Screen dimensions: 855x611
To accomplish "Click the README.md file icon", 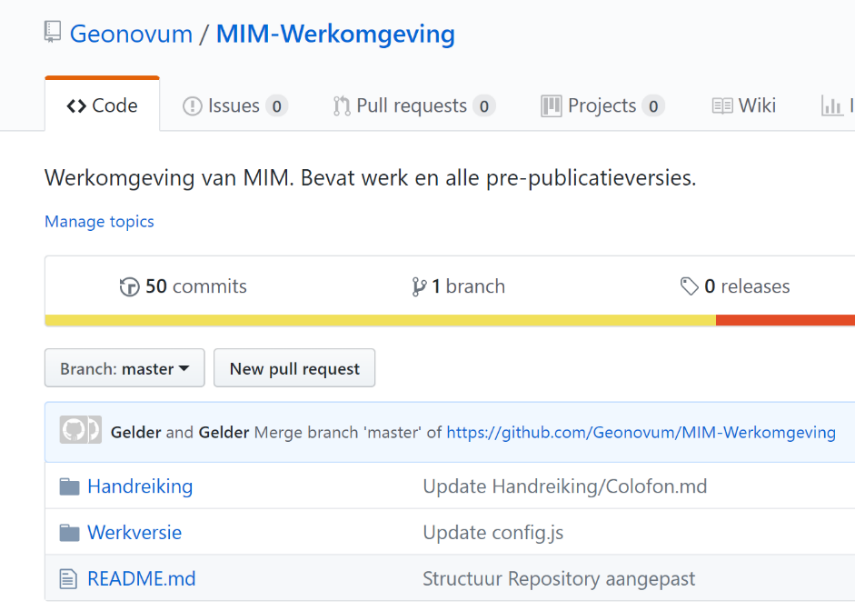I will coord(68,579).
